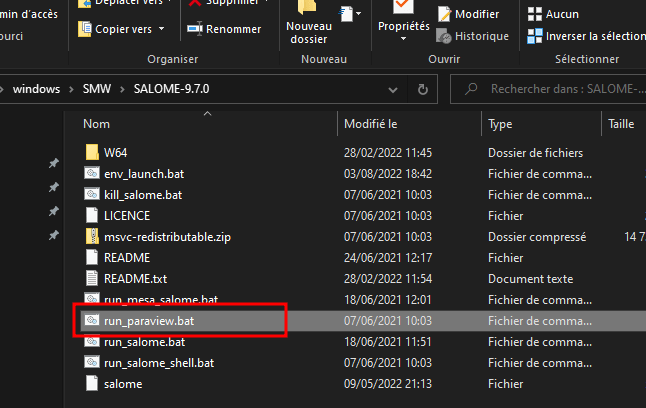Click the Modifier button
646x408 pixels.
[x=468, y=14]
